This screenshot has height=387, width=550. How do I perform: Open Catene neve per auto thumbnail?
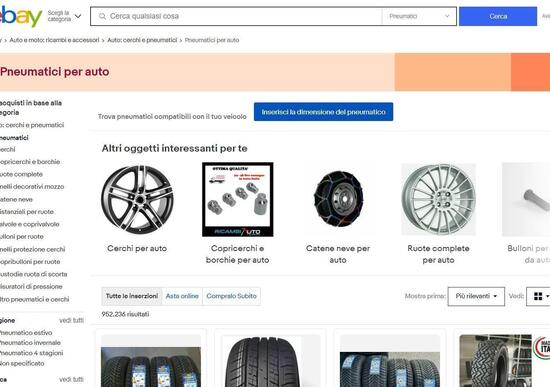click(338, 200)
